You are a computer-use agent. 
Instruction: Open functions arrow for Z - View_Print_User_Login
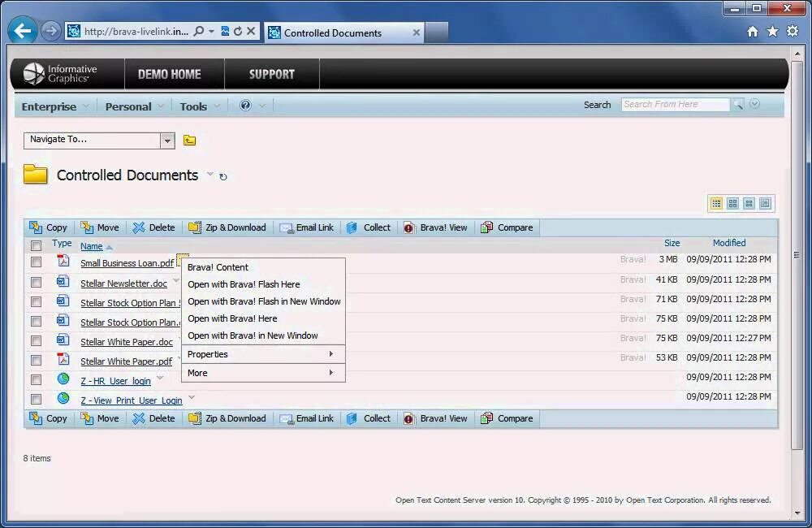[192, 397]
